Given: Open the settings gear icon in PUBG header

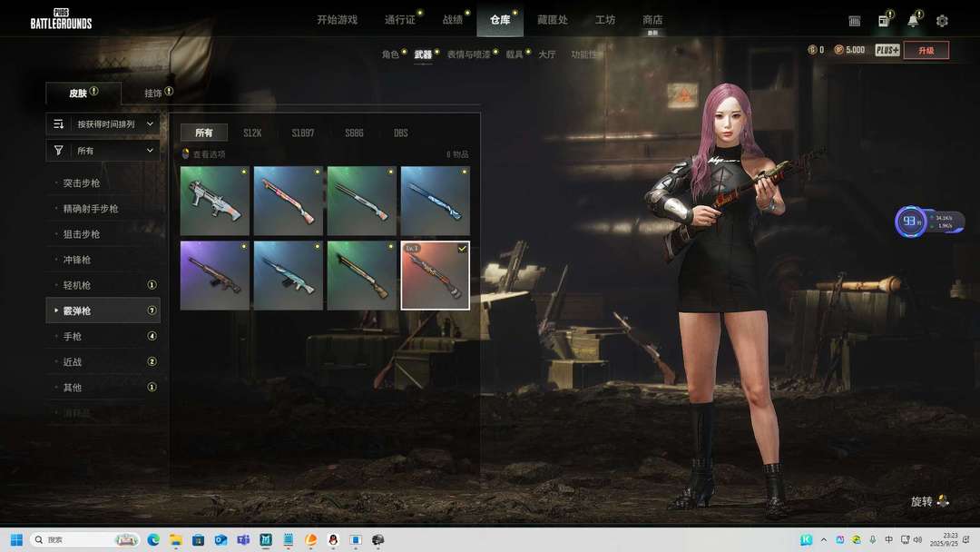Looking at the screenshot, I should click(x=942, y=21).
